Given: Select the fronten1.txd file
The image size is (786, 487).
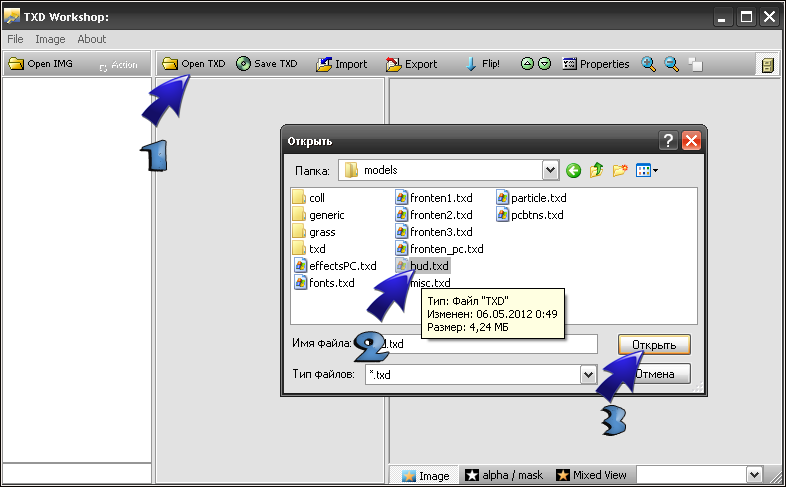Looking at the screenshot, I should [x=434, y=198].
